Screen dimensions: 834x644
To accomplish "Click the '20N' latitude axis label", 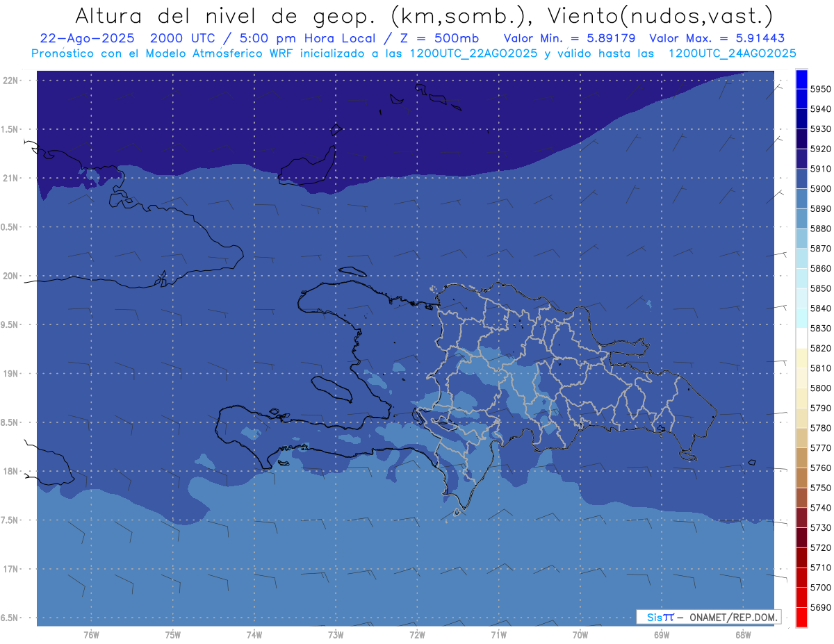I will 11,276.
